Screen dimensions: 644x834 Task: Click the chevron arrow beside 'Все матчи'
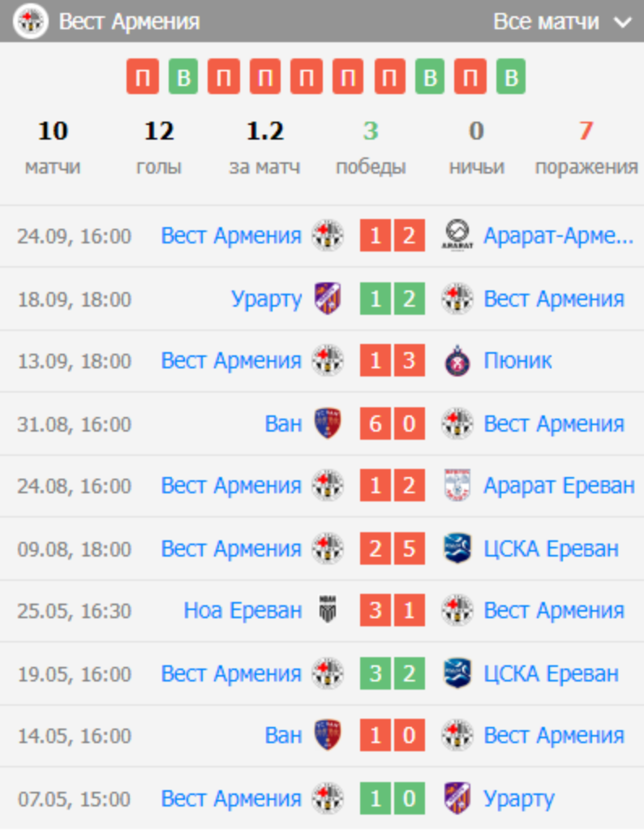pos(623,23)
